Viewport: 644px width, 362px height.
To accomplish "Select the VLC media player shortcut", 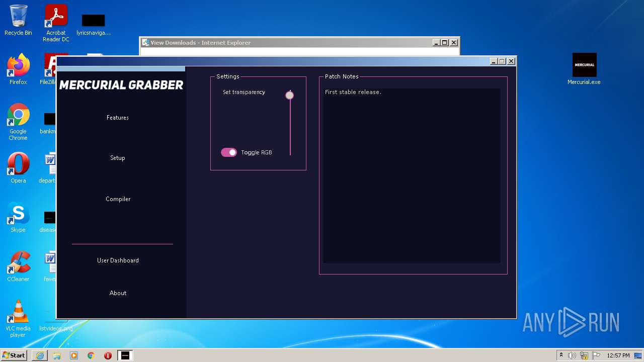I will pyautogui.click(x=18, y=319).
